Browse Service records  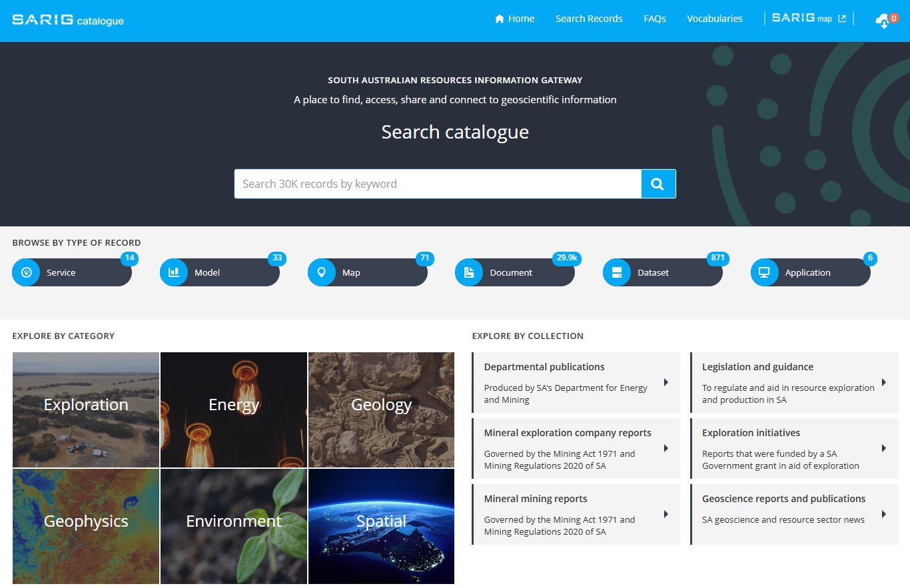tap(72, 272)
